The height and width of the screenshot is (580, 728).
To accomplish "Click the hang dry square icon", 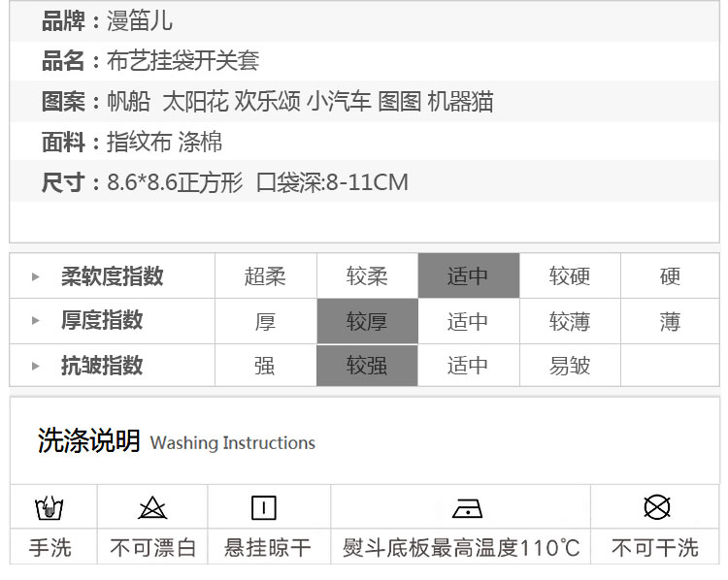I will click(x=264, y=507).
